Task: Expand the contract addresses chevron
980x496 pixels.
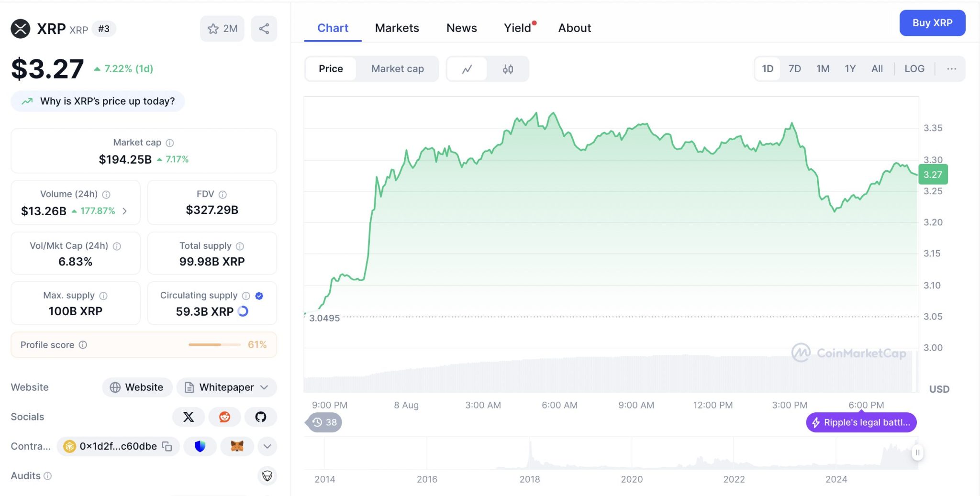Action: [x=267, y=446]
